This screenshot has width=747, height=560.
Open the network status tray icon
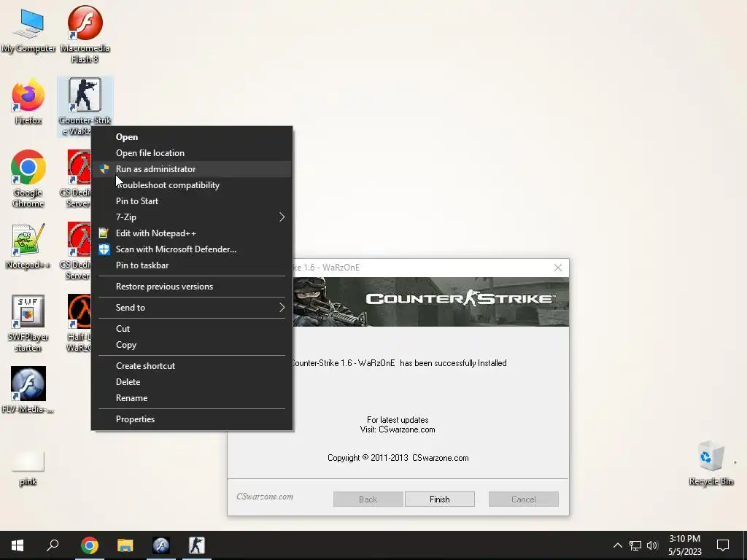(635, 545)
